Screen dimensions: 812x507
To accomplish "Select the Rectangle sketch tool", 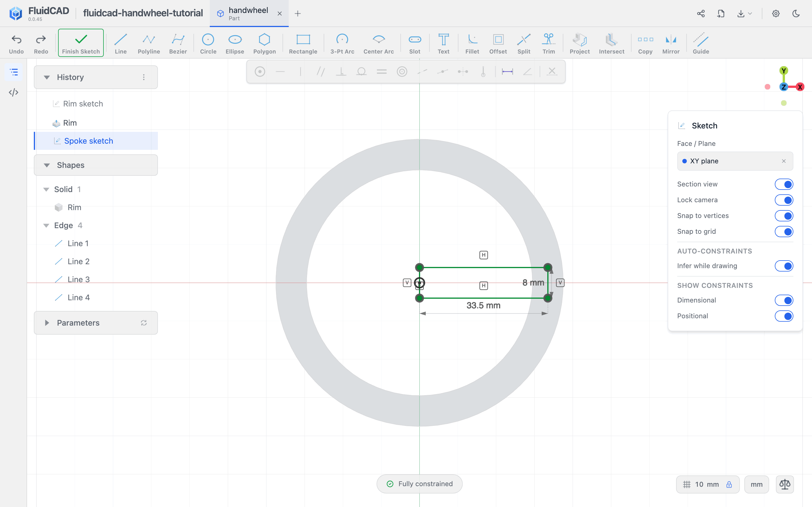I will point(303,44).
